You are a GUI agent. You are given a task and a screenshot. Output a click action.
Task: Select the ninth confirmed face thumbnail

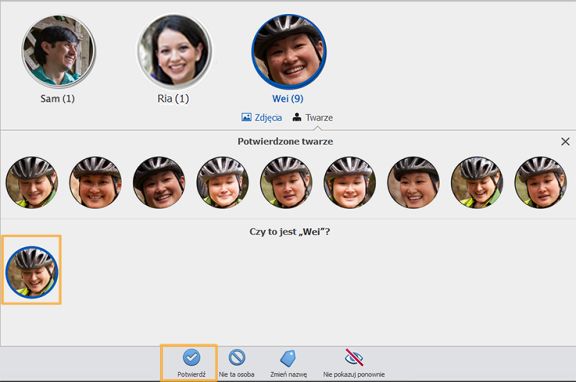540,182
